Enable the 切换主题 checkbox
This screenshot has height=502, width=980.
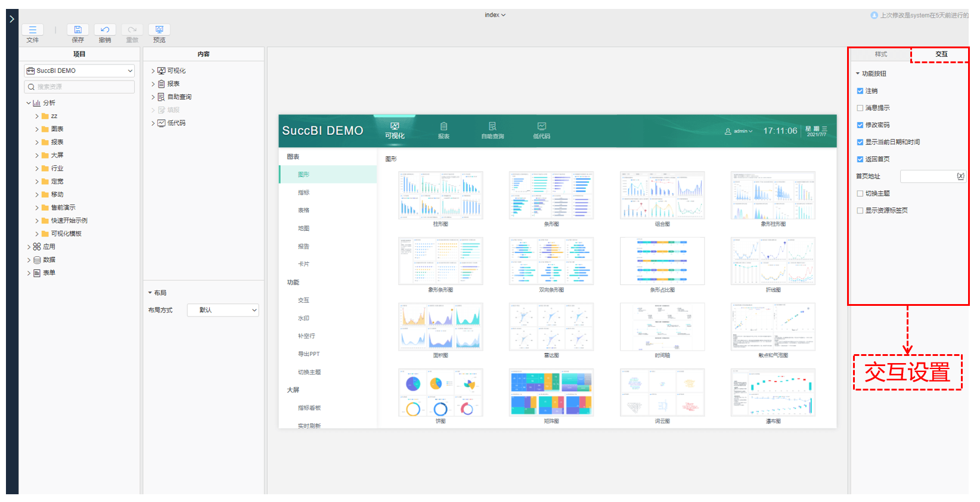860,194
